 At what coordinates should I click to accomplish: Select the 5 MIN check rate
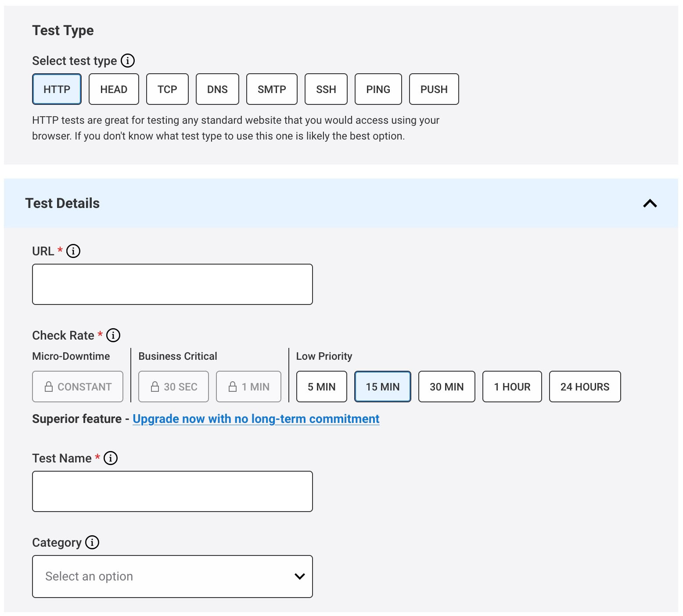(321, 387)
